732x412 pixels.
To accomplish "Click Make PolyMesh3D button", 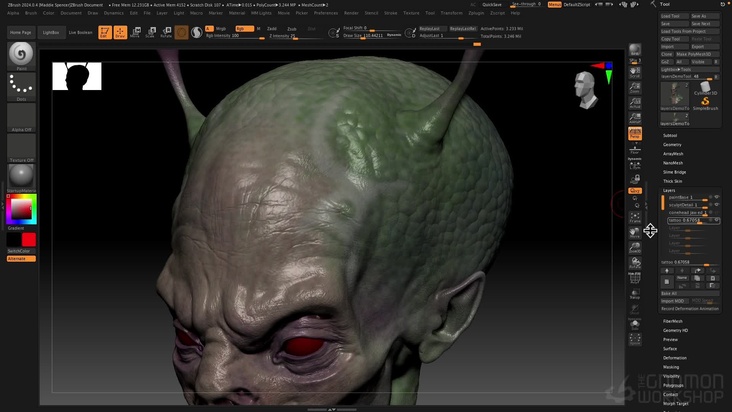I will click(697, 54).
